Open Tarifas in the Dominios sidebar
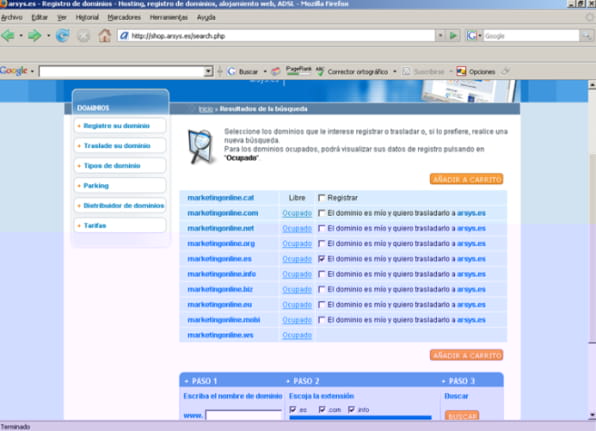Image resolution: width=596 pixels, height=431 pixels. (120, 225)
